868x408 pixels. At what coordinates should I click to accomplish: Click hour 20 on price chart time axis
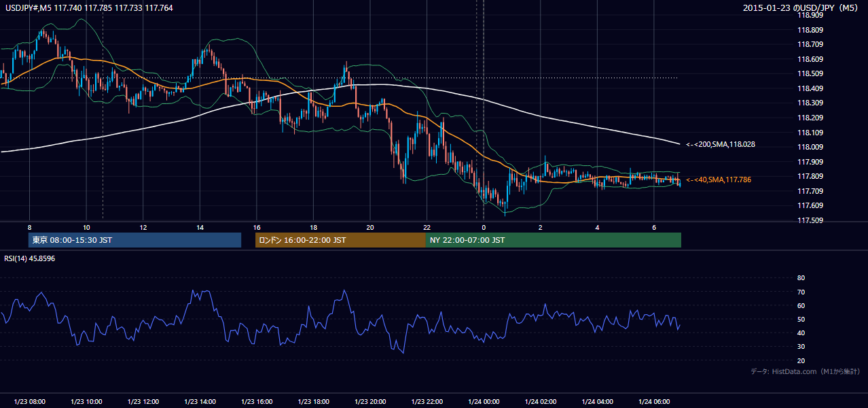(x=369, y=227)
